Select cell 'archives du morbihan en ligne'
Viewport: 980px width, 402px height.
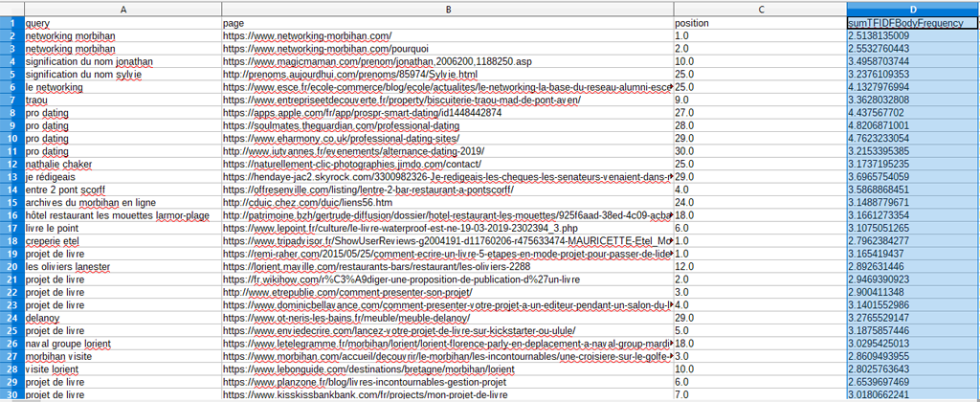(123, 203)
